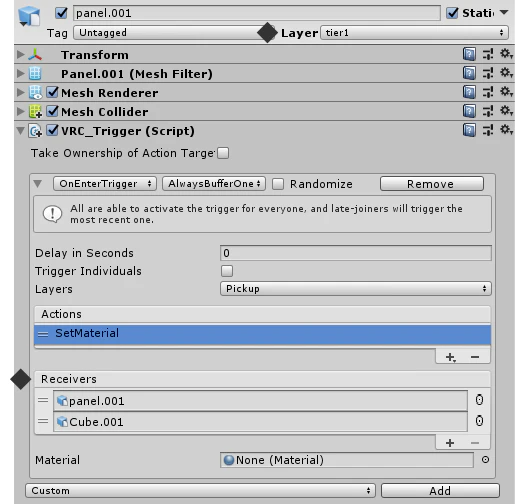Image resolution: width=515 pixels, height=504 pixels.
Task: Remove selected action with minus
Action: coord(475,357)
